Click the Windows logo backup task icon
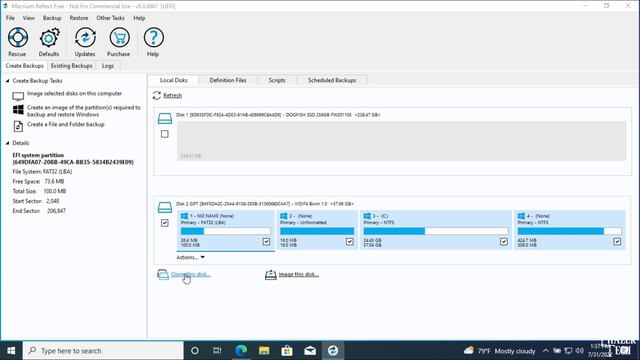640x360 pixels. click(18, 109)
